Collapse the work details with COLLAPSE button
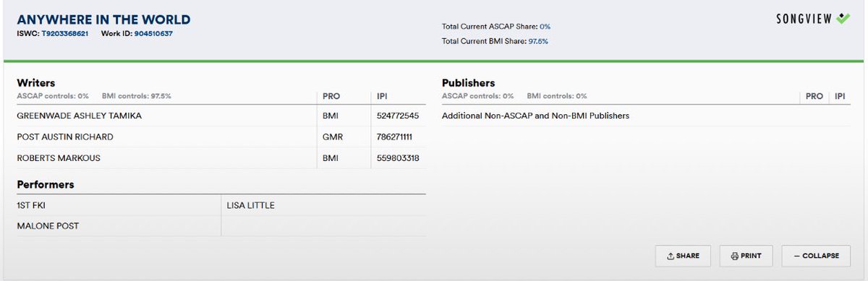868x281 pixels. tap(816, 256)
